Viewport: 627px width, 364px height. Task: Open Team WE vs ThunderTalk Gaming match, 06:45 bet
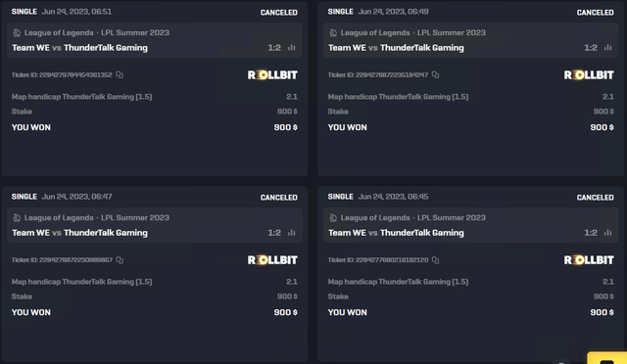point(396,233)
